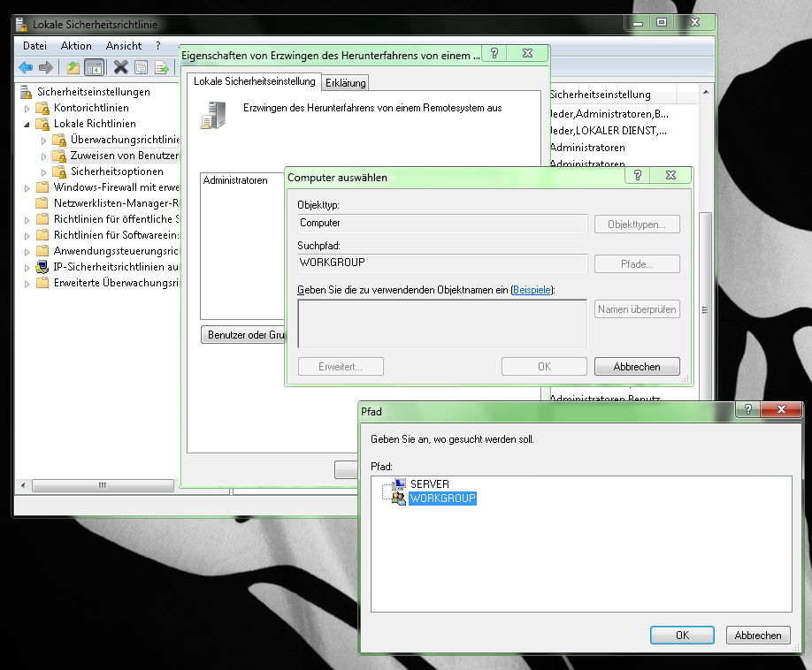Viewport: 812px width, 670px height.
Task: Click the gray Forward arrow in toolbar
Action: (x=46, y=67)
